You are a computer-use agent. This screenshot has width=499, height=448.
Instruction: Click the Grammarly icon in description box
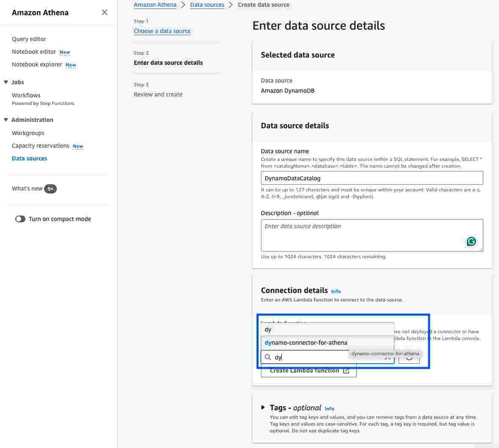471,241
